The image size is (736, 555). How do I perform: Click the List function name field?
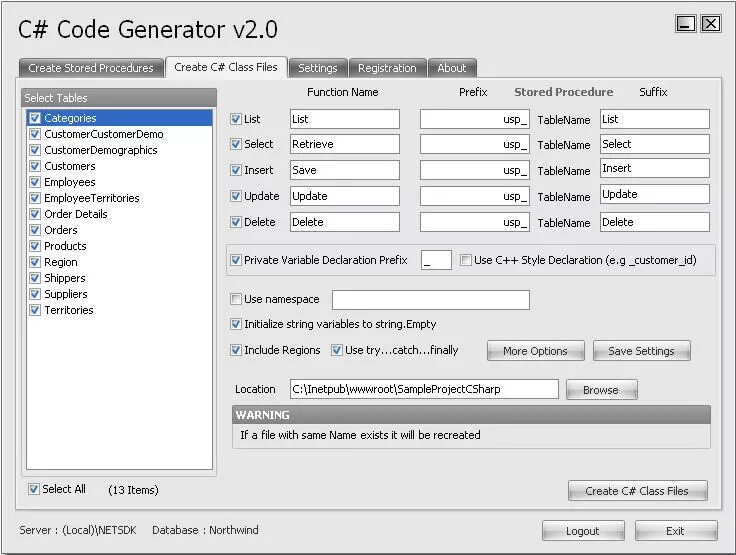coord(345,119)
